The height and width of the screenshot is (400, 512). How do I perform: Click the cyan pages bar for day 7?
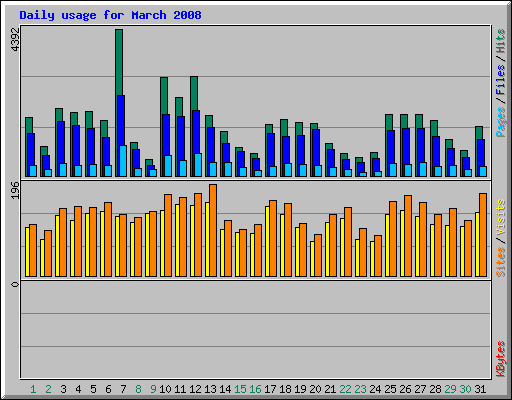tap(123, 161)
